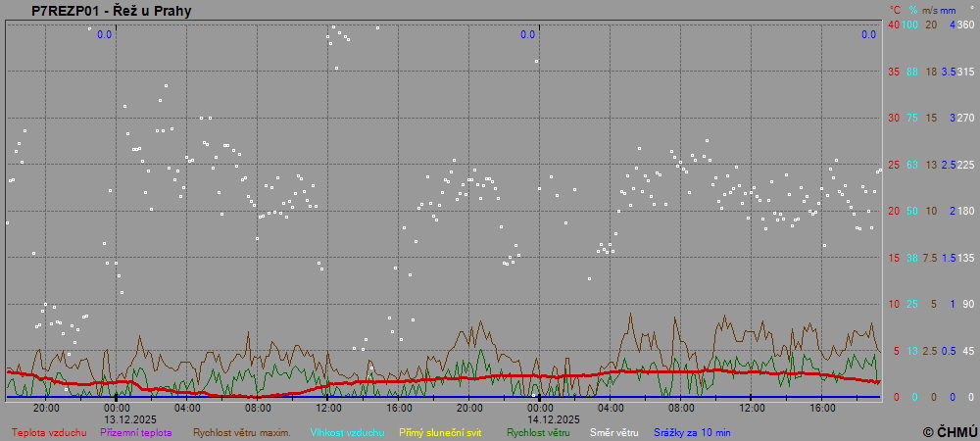Click the m/s wind speed unit header
Screen dimensions: 980x441
pos(930,10)
